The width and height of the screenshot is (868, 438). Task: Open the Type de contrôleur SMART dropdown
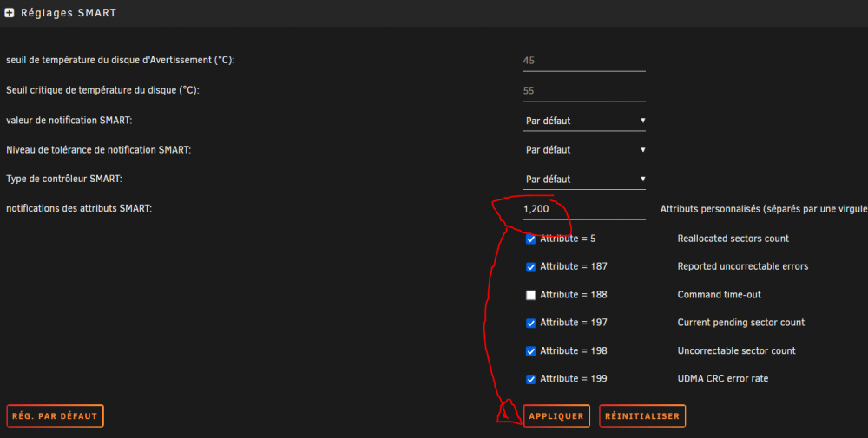click(x=584, y=180)
